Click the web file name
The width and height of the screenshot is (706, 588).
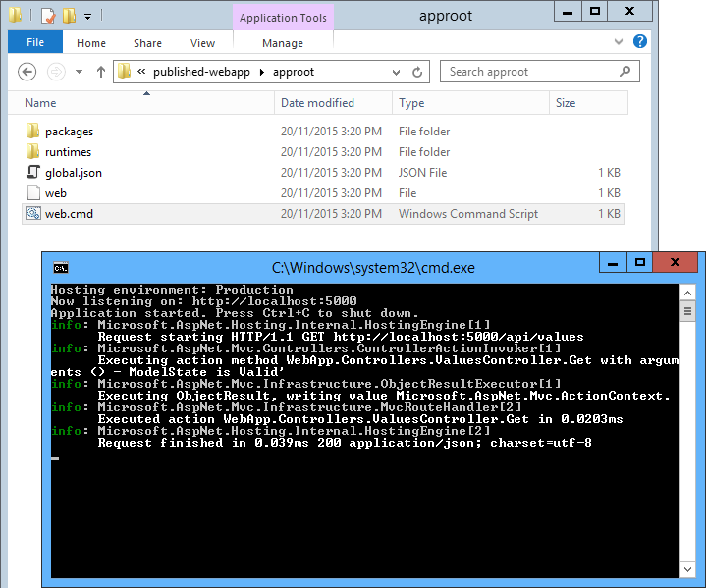(56, 193)
